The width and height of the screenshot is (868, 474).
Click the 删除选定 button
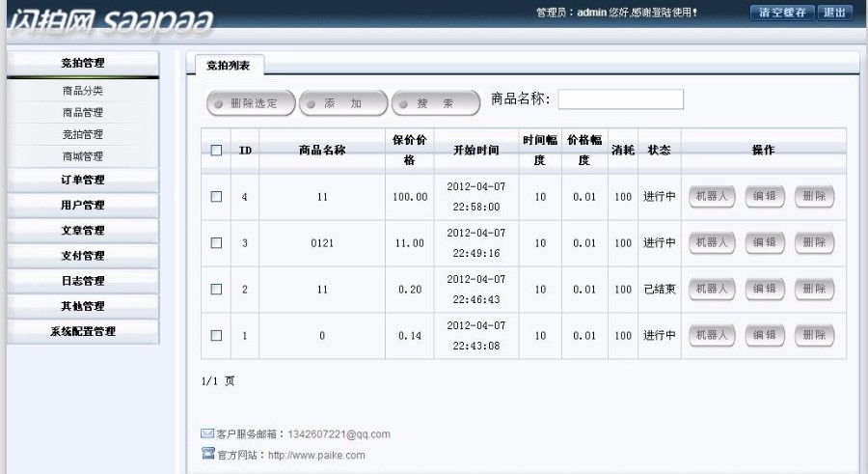[251, 103]
